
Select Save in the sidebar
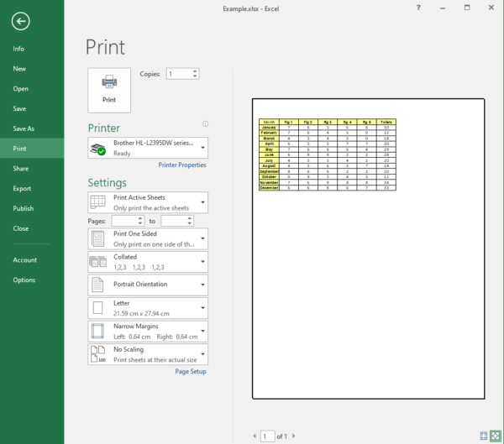tap(19, 108)
